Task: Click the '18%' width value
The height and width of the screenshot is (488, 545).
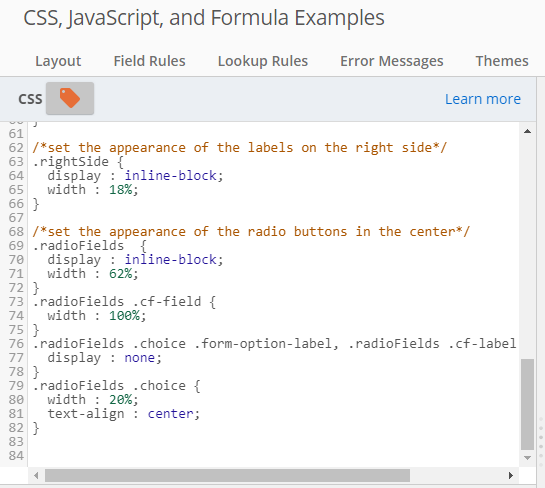Action: (121, 190)
